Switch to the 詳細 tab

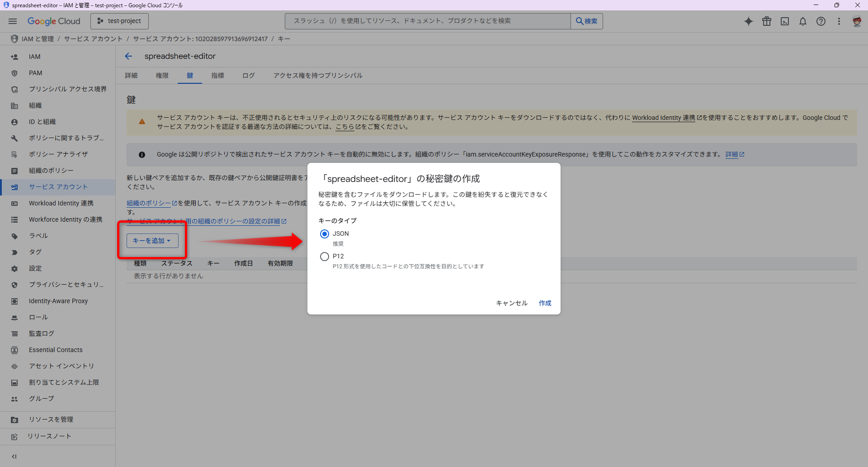click(131, 76)
